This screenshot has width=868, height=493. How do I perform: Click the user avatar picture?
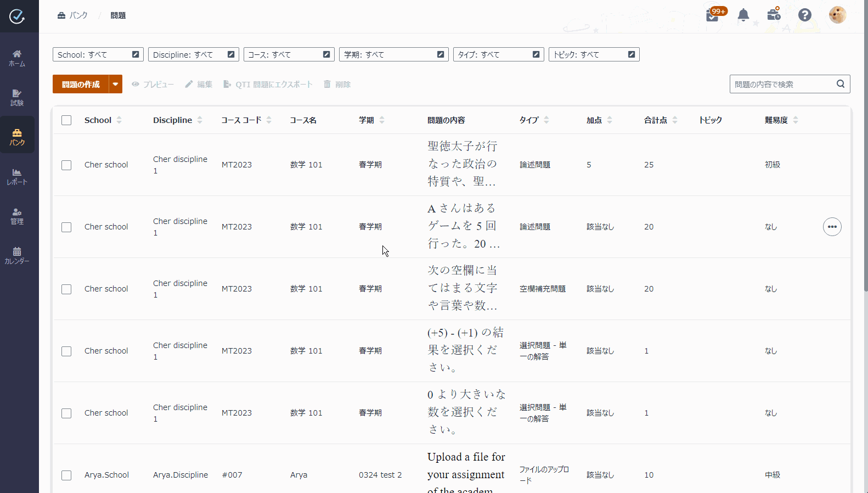click(x=837, y=15)
